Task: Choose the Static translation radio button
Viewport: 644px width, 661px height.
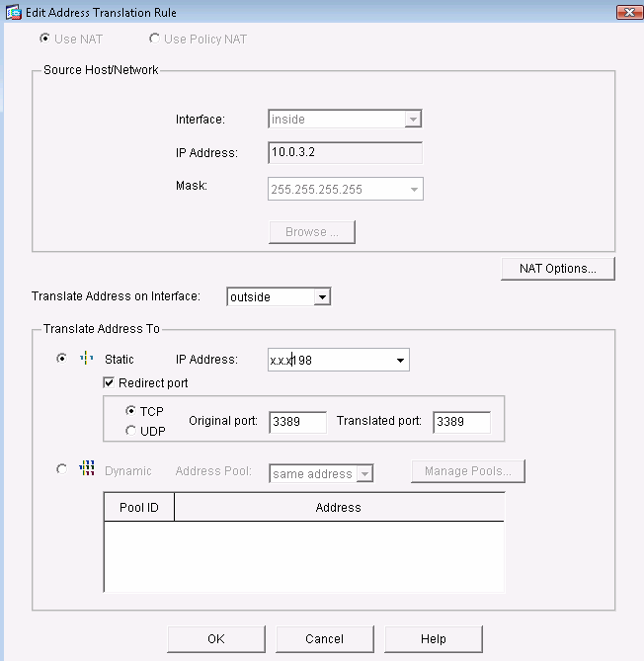Action: 61,359
